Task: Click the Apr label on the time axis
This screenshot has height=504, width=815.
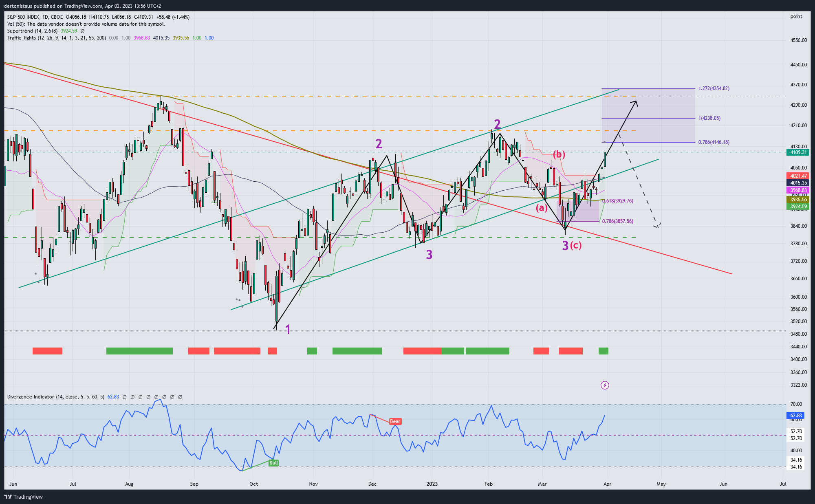Action: click(x=607, y=484)
